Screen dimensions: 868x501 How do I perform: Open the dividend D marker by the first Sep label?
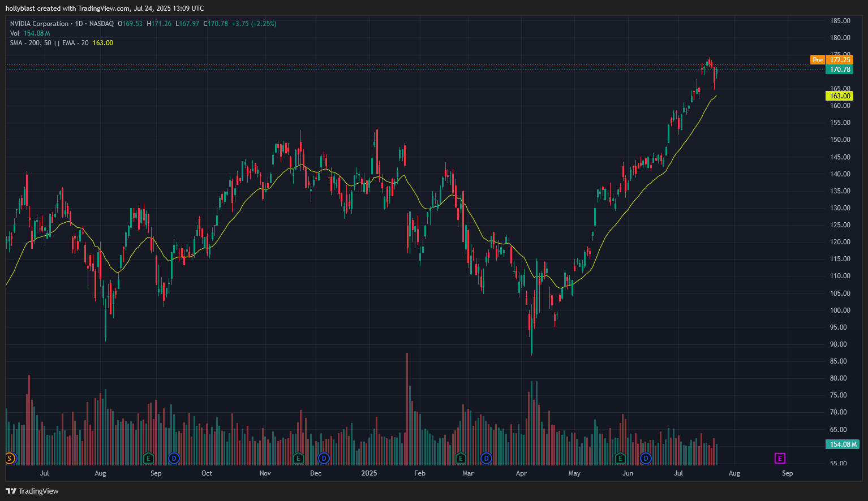(x=174, y=458)
